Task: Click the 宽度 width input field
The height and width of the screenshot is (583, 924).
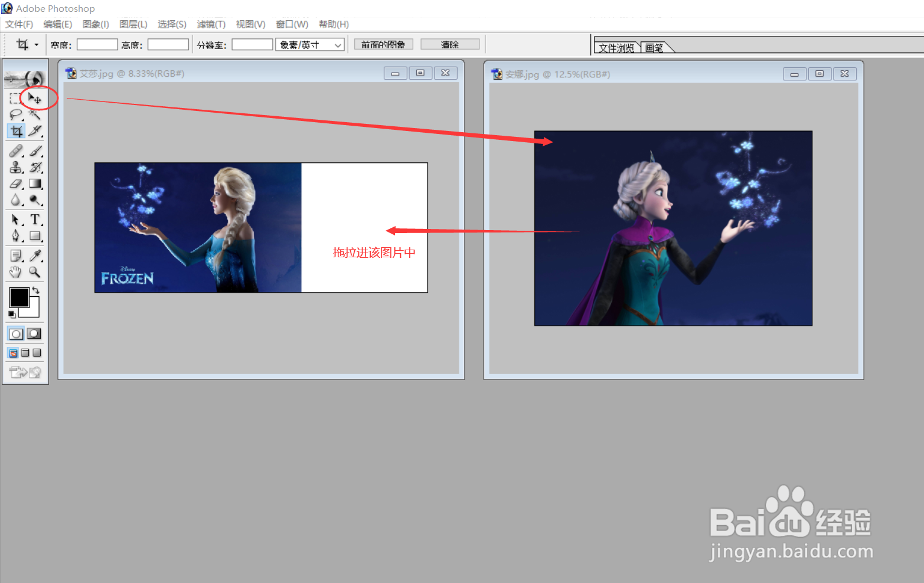Action: point(97,45)
